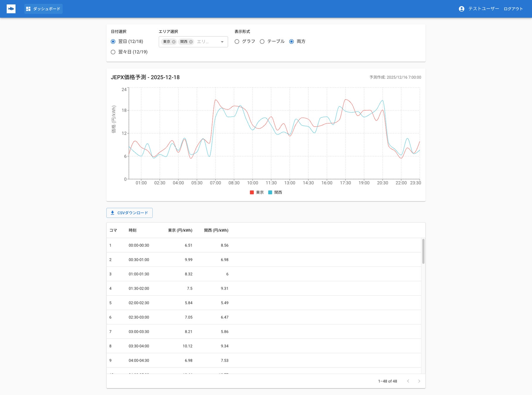Go to next table page arrow
This screenshot has width=532, height=395.
(419, 381)
